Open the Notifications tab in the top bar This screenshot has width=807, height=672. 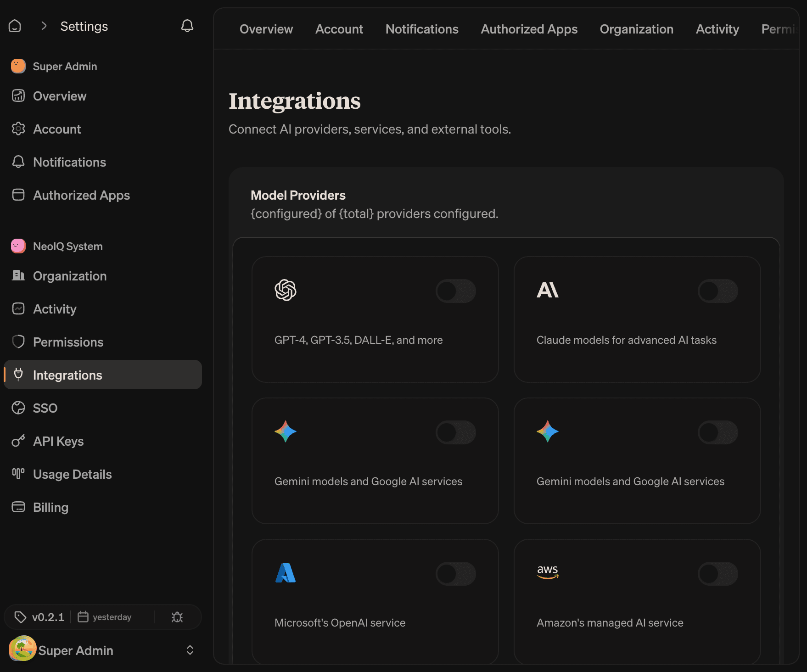422,29
